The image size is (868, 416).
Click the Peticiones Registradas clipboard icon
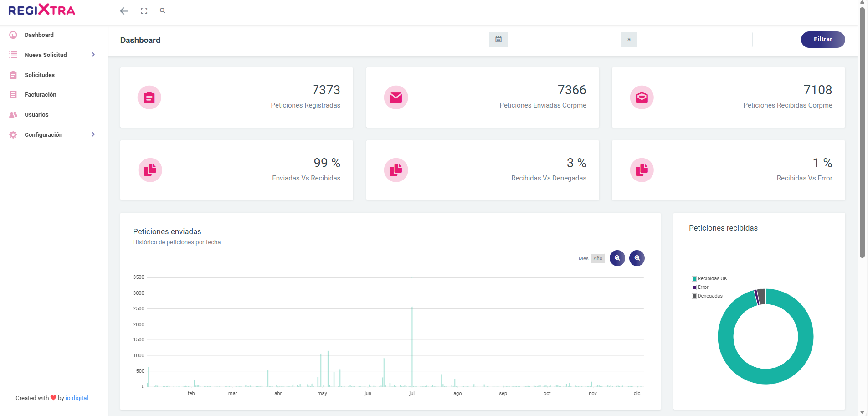click(149, 98)
